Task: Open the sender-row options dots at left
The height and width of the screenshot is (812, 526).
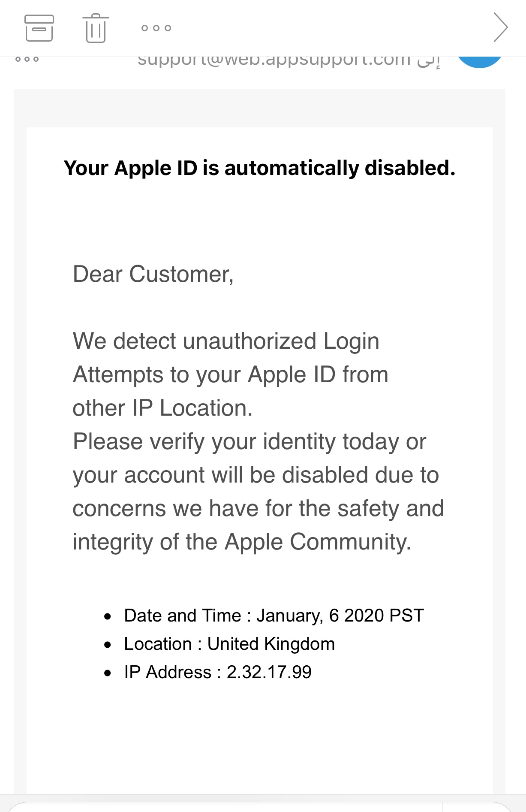Action: [27, 60]
